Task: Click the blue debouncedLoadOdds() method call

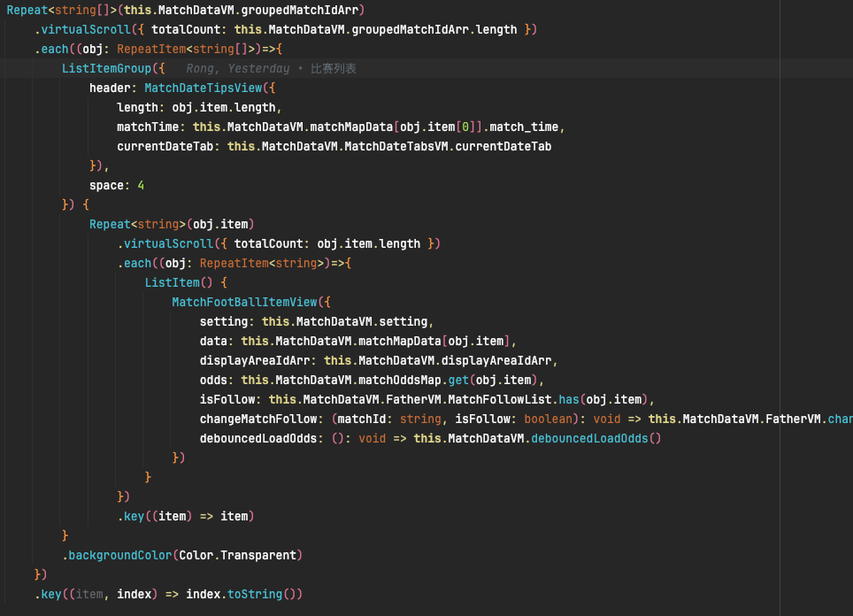Action: [596, 439]
